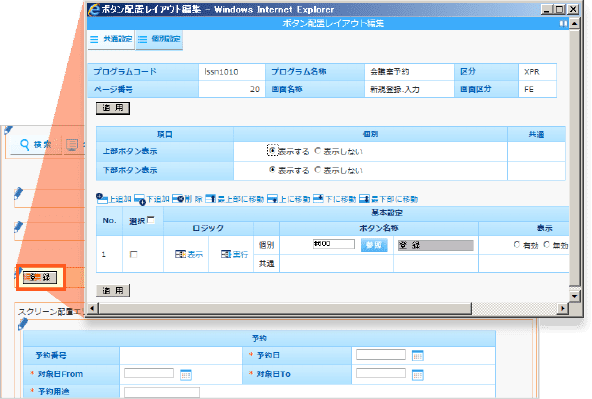This screenshot has width=592, height=399.
Task: Check the row 1 selection checkbox
Action: 133,254
